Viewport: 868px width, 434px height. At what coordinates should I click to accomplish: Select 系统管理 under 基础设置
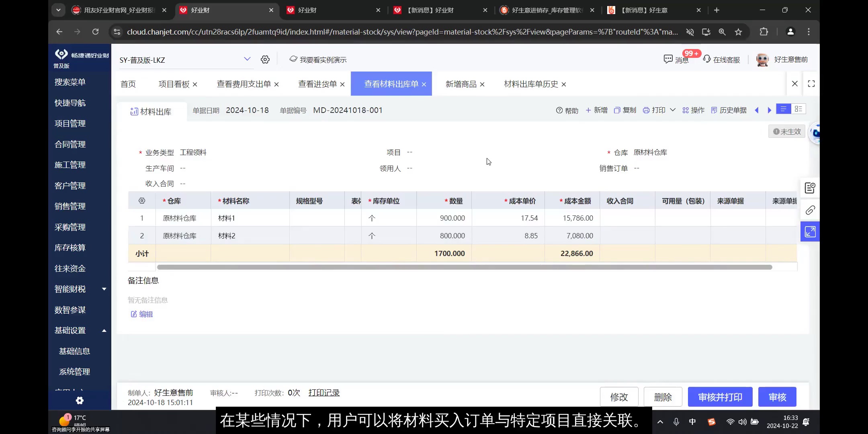coord(74,372)
